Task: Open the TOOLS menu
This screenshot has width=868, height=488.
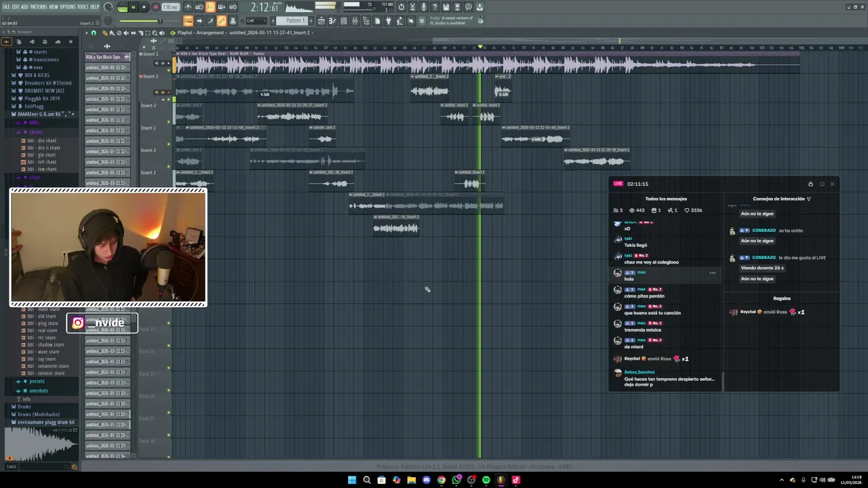Action: (83, 7)
